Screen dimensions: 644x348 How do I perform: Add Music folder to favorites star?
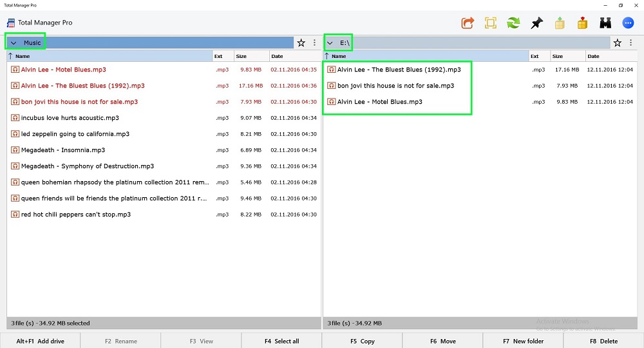pos(301,43)
